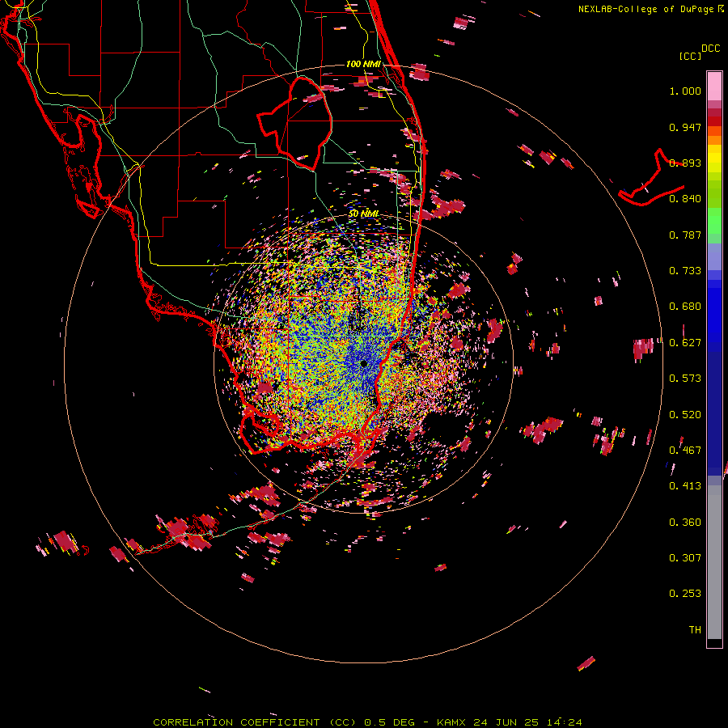The height and width of the screenshot is (728, 728).
Task: Click the 0.787 scale value
Action: coord(685,235)
